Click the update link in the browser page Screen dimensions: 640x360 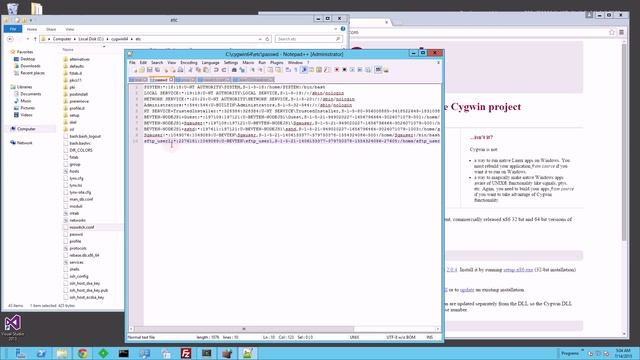point(467,290)
